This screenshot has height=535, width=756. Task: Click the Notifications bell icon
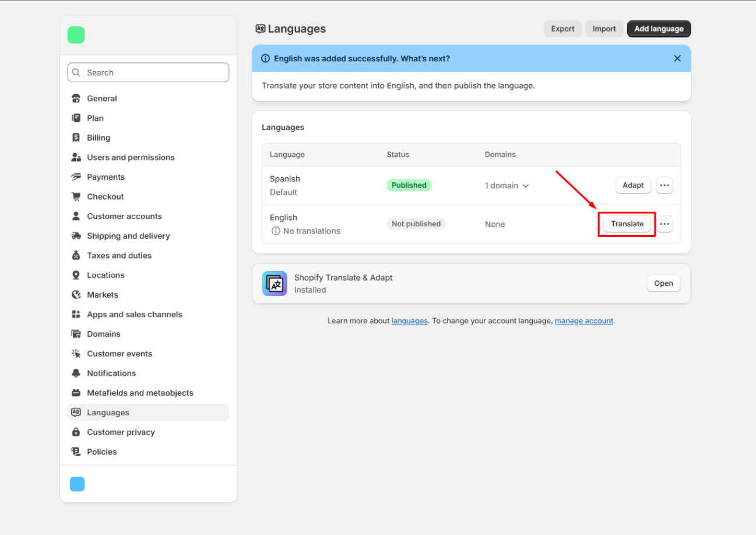point(76,373)
